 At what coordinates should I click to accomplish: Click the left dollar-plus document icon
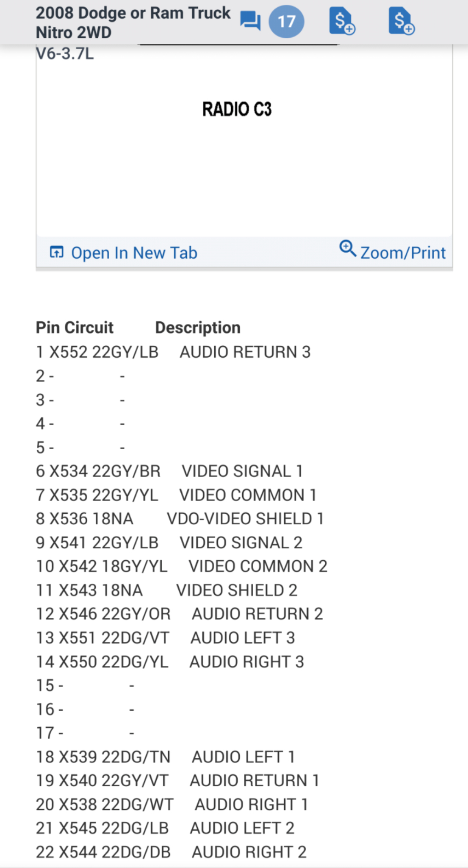(x=342, y=21)
